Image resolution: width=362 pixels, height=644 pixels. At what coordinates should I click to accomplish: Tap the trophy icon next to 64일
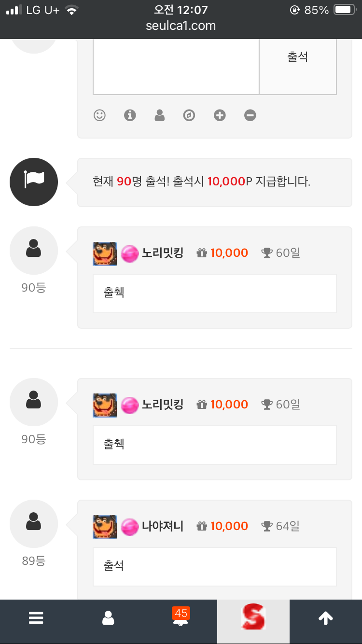[267, 526]
